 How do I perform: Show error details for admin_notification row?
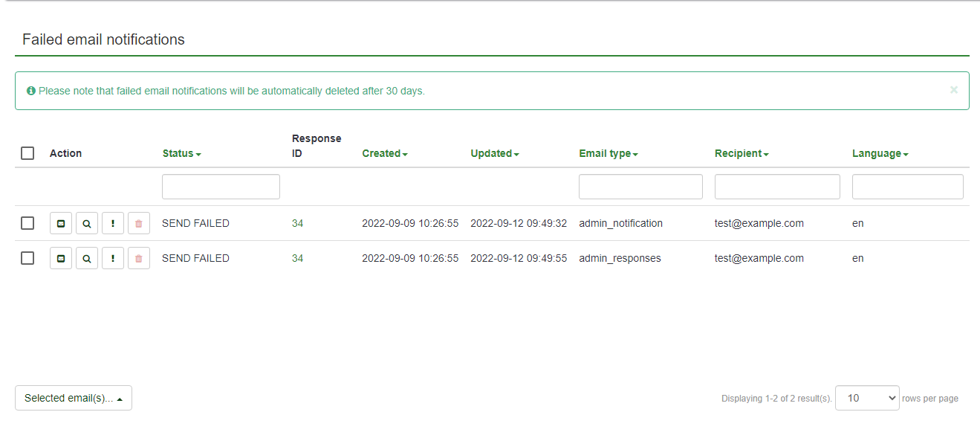pos(113,223)
